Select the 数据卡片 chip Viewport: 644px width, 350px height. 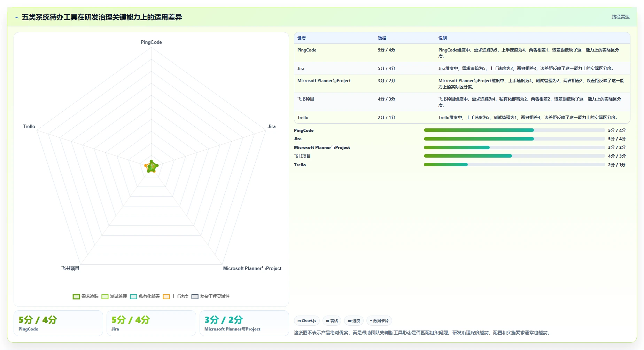[x=379, y=321]
